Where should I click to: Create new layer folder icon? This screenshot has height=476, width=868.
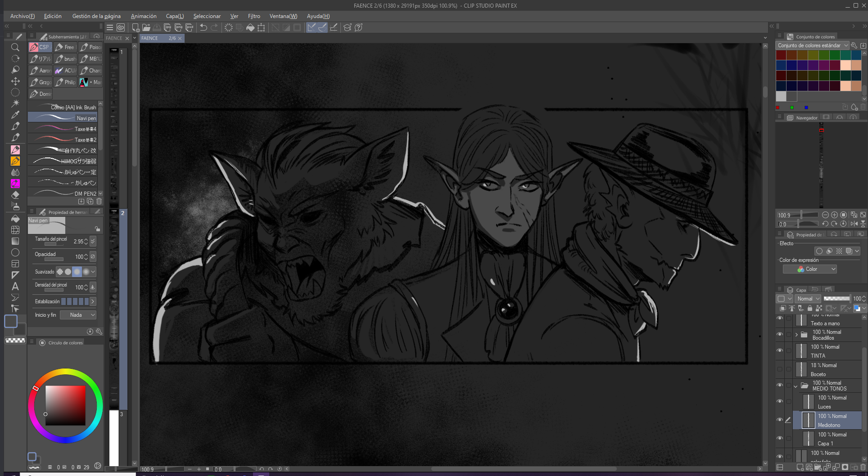[818, 467]
